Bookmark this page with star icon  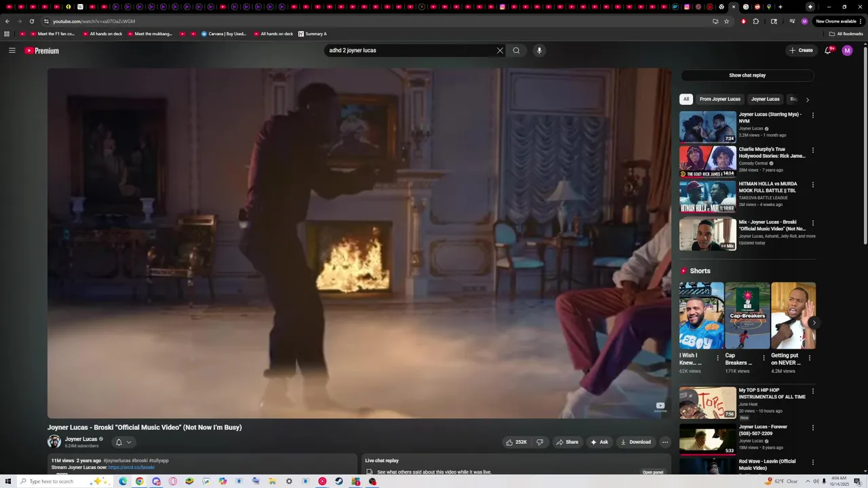[x=726, y=21]
